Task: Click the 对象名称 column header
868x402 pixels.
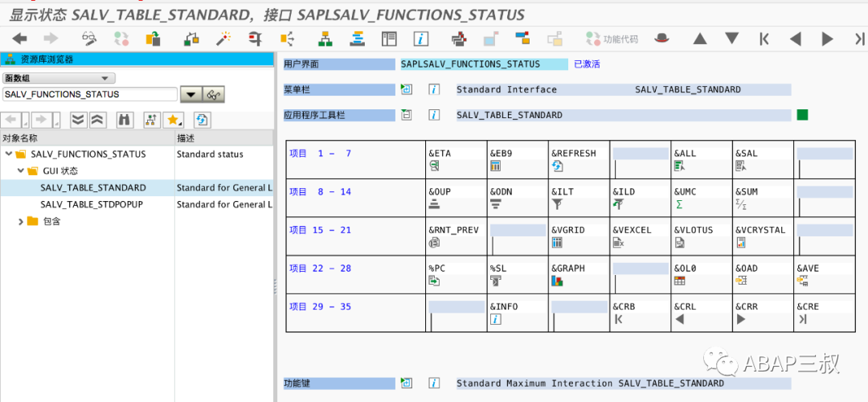Action: coord(88,137)
